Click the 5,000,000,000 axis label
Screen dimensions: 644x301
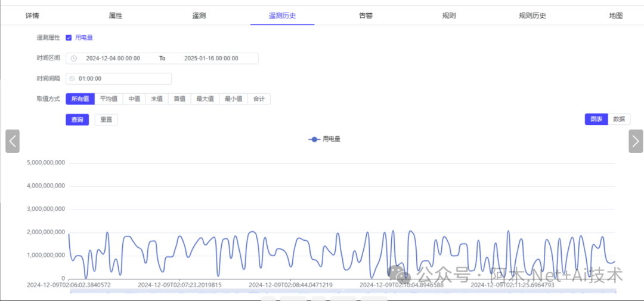pyautogui.click(x=45, y=163)
